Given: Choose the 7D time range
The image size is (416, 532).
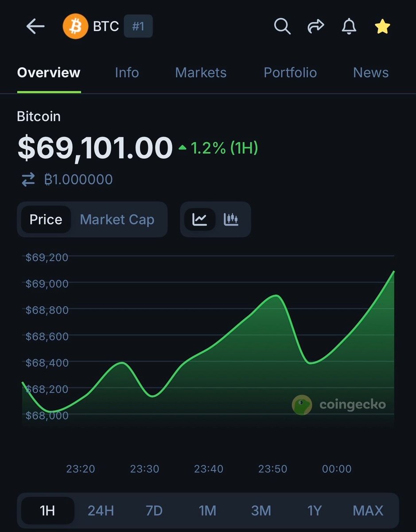Looking at the screenshot, I should click(154, 511).
